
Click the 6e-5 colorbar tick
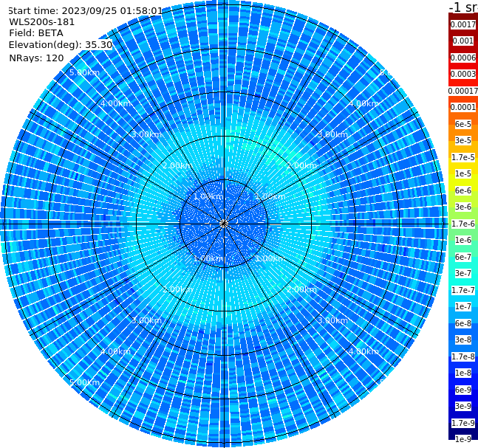coord(463,124)
